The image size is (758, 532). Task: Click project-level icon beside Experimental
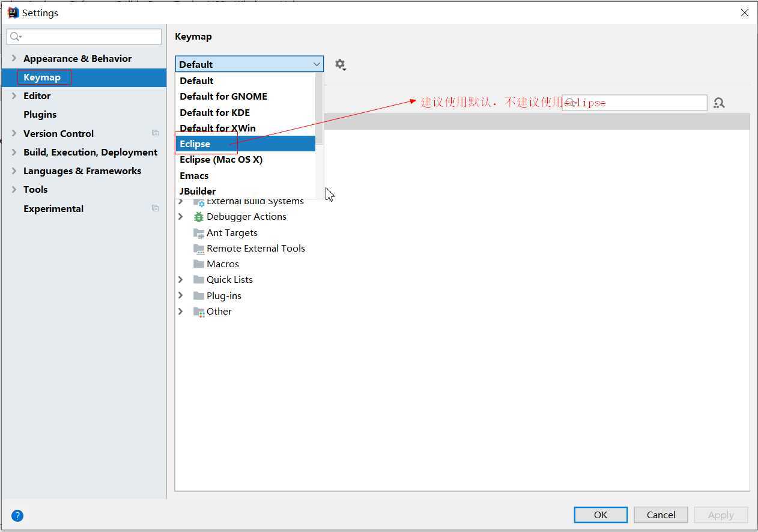[x=155, y=208]
